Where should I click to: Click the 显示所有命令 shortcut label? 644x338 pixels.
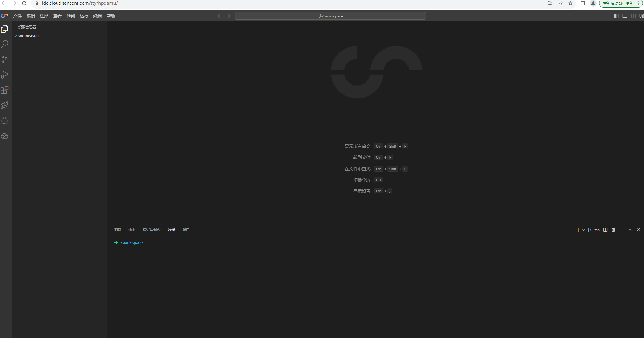point(358,146)
